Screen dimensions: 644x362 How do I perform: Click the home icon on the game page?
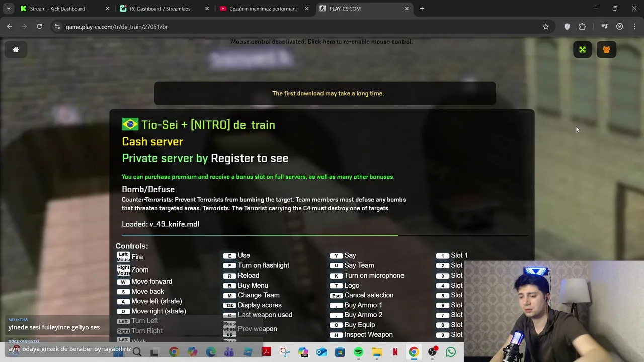pos(16,49)
